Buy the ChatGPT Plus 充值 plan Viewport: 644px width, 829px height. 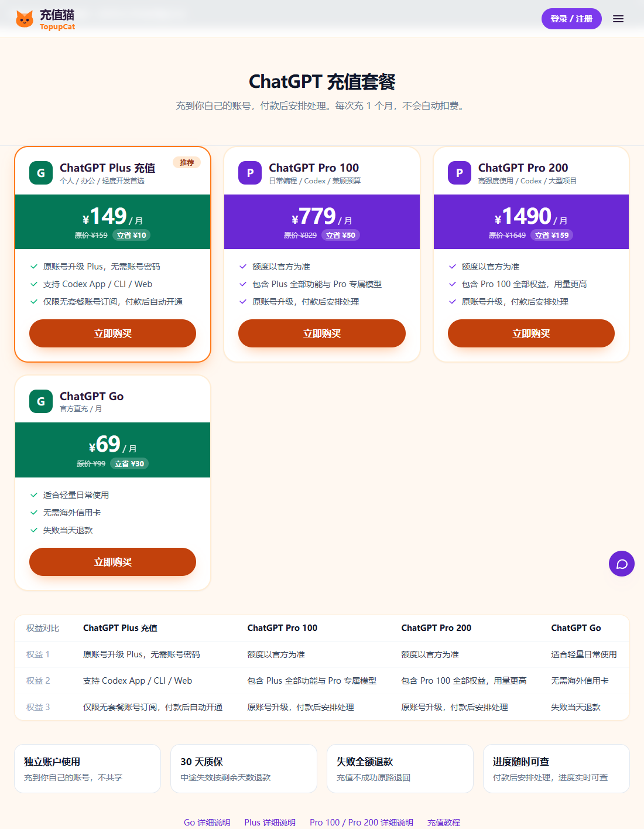click(112, 333)
